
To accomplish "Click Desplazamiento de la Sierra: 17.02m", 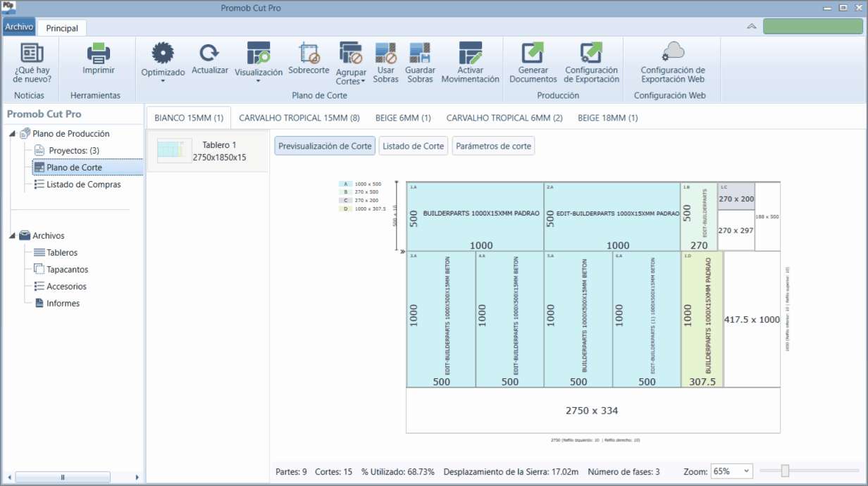I will (511, 472).
